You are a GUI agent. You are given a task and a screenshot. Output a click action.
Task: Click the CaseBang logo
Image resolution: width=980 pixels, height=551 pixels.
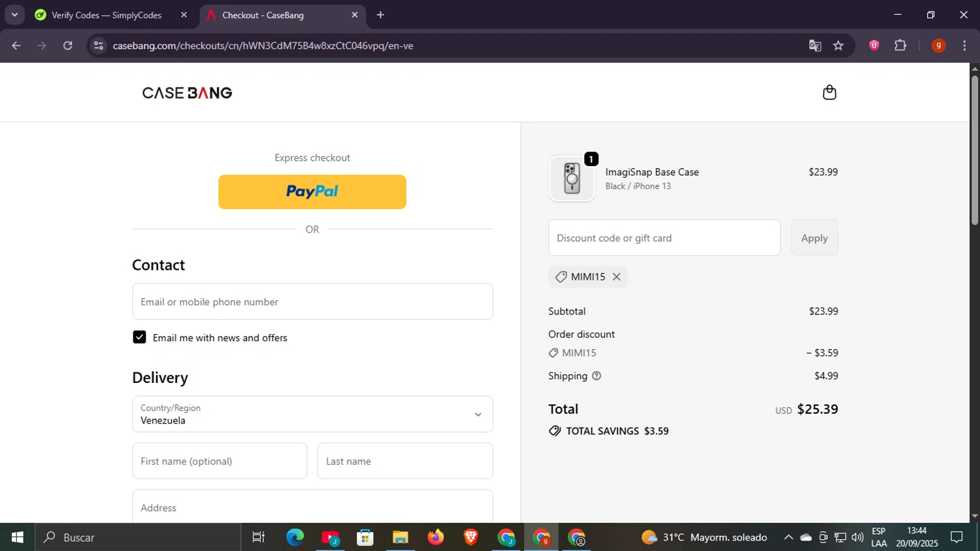(x=187, y=93)
